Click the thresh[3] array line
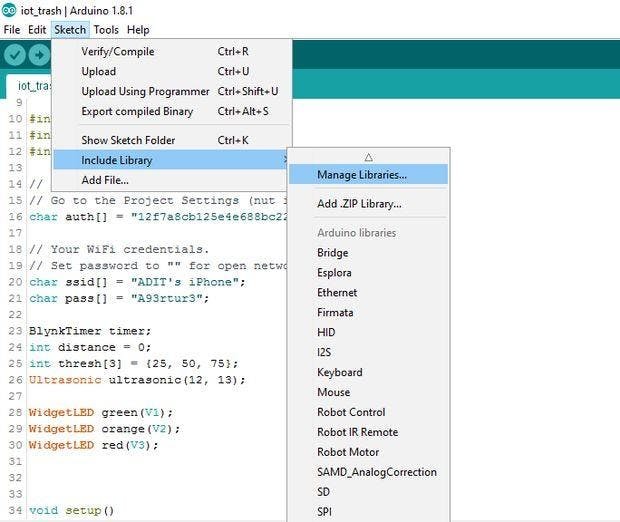 coord(133,363)
